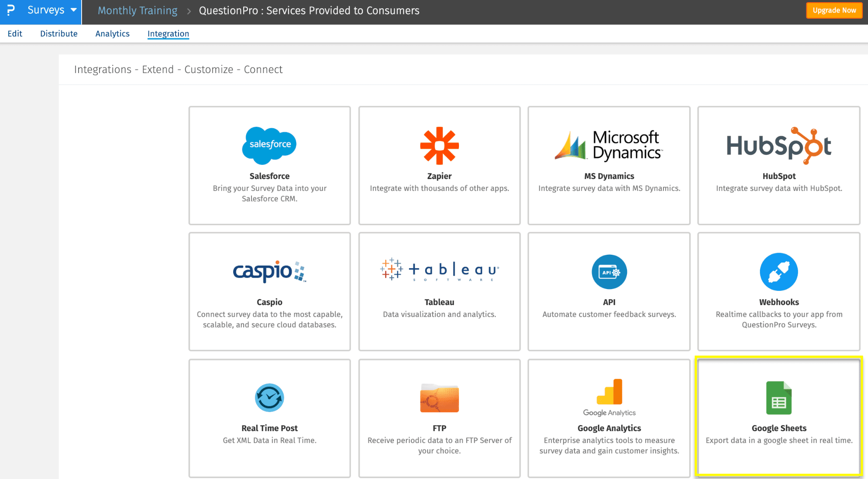Click 'Export data in a google sheet' description

[x=779, y=440]
